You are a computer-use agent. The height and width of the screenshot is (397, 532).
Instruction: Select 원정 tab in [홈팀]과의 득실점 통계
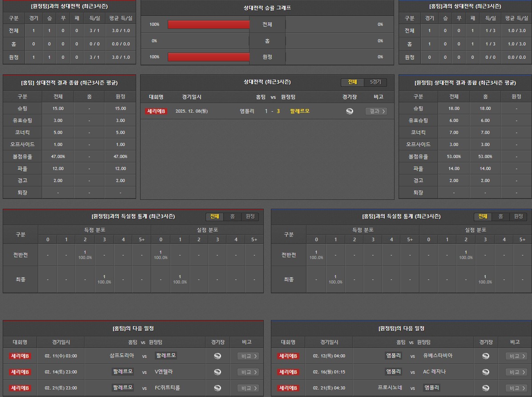(x=518, y=217)
